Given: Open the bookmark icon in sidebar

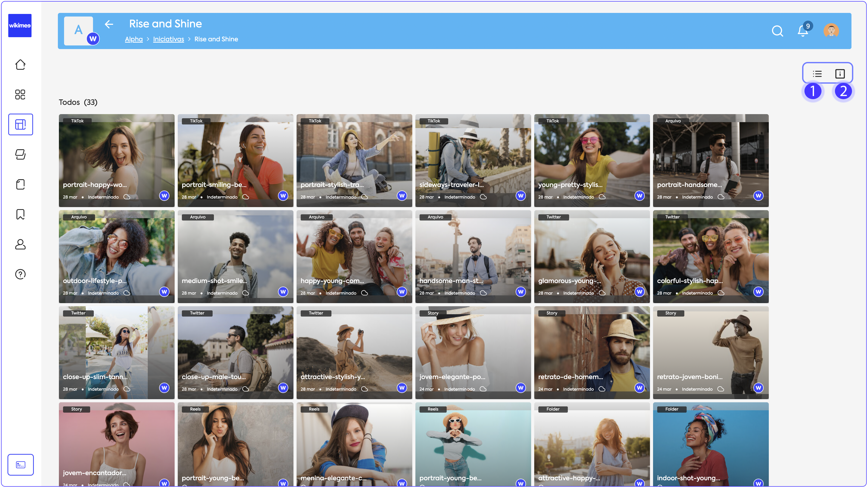Looking at the screenshot, I should 20,214.
